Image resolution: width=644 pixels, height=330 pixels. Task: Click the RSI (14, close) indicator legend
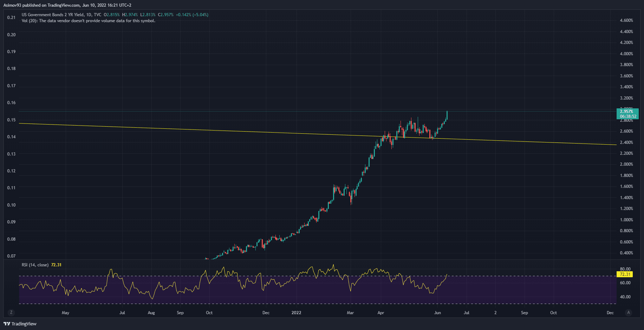click(x=35, y=265)
